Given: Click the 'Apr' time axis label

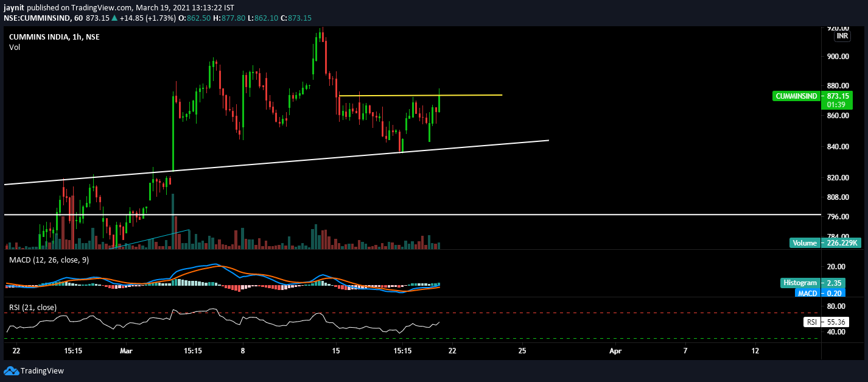Looking at the screenshot, I should 615,351.
